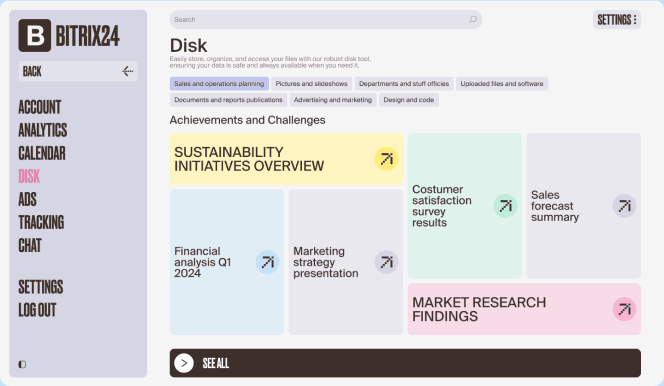Click the Bitrix24 wordmark text
This screenshot has width=664, height=386.
pos(88,36)
